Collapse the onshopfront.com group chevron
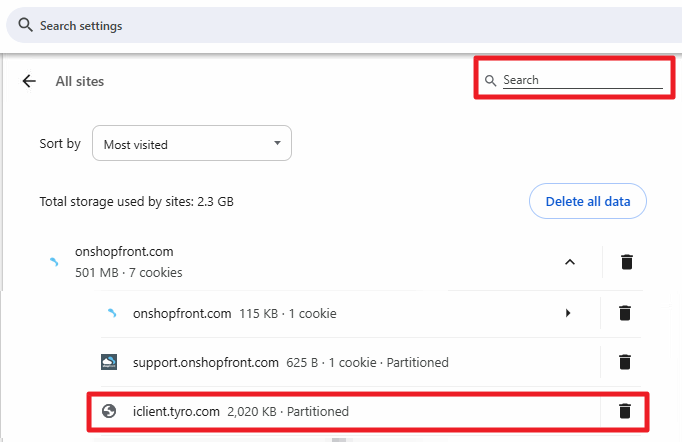The height and width of the screenshot is (442, 682). pos(570,262)
